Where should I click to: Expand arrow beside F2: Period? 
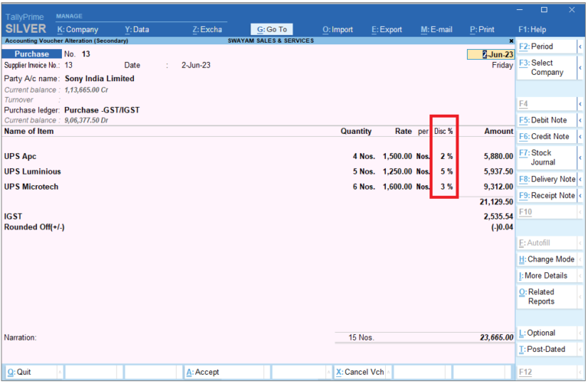pos(580,47)
